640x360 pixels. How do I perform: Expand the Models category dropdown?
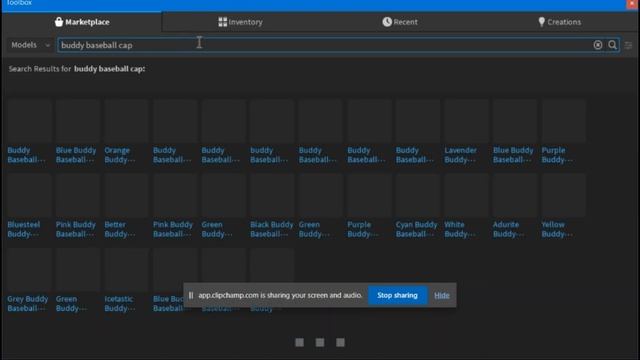(30, 45)
